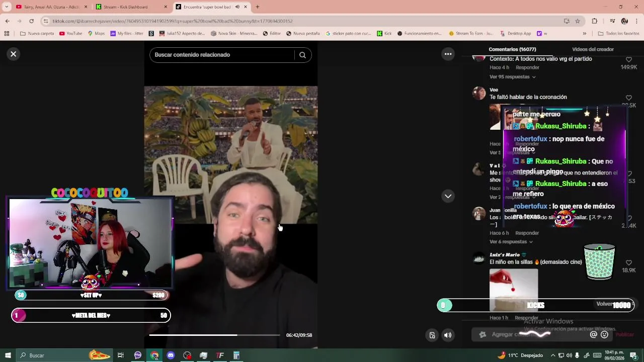The image size is (644, 362).
Task: Open the notification center icon
Action: [633, 355]
